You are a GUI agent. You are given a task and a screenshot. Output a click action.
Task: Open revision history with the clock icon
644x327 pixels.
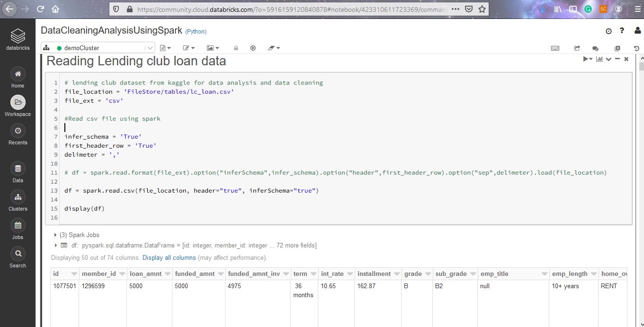tap(636, 48)
